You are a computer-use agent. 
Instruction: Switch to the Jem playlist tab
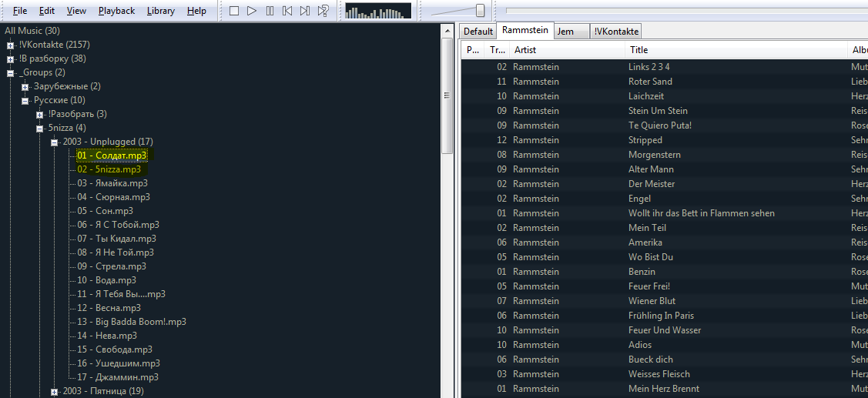pyautogui.click(x=571, y=31)
